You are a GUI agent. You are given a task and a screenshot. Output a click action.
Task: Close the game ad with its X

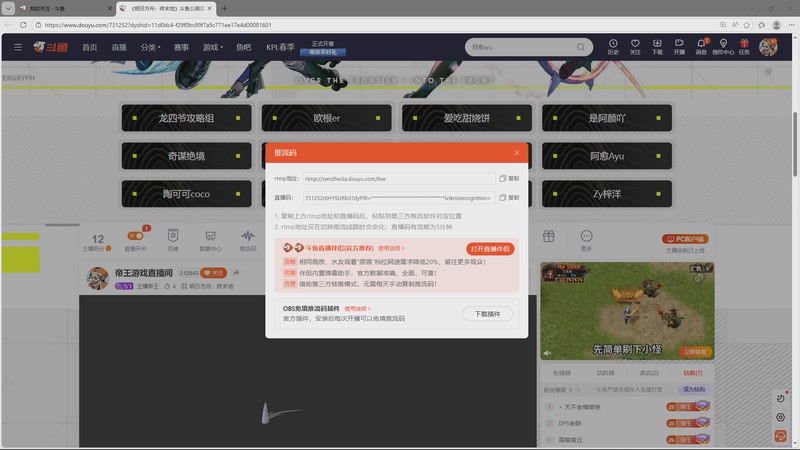[708, 268]
